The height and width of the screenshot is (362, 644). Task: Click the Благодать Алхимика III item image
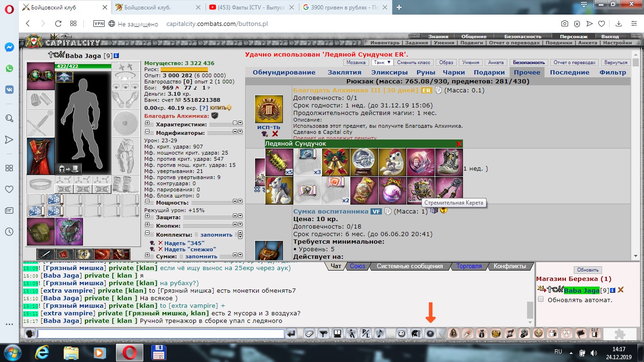(x=269, y=109)
